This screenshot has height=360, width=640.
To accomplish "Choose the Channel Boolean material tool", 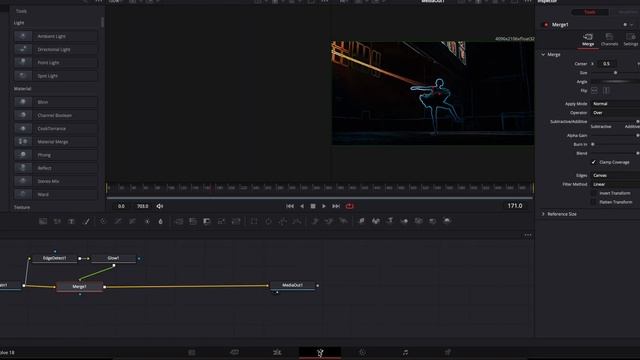I will tap(56, 116).
